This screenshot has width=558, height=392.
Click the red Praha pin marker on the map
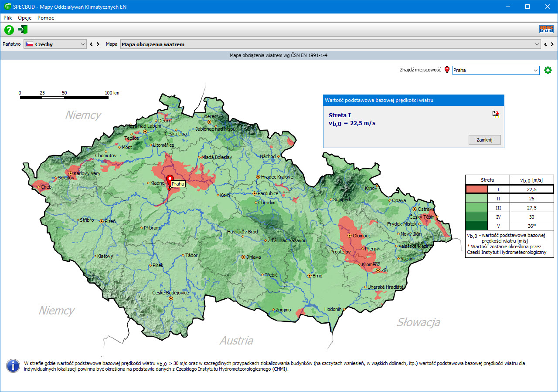170,180
